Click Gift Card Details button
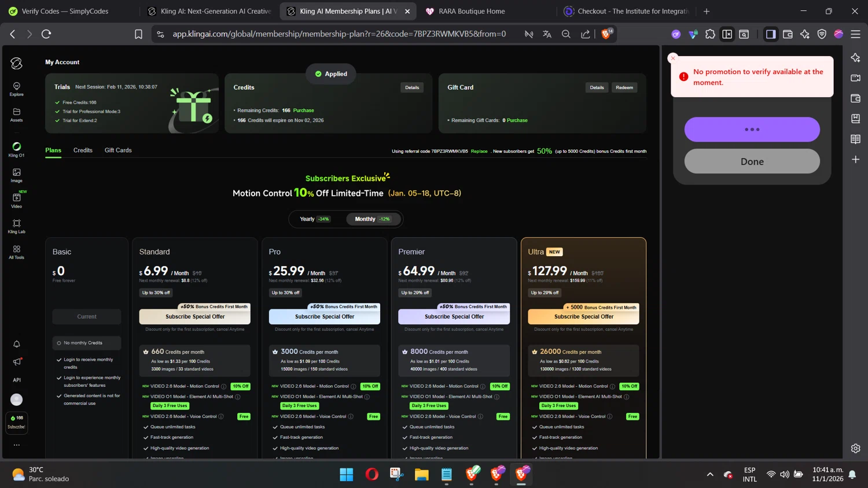 click(x=597, y=87)
